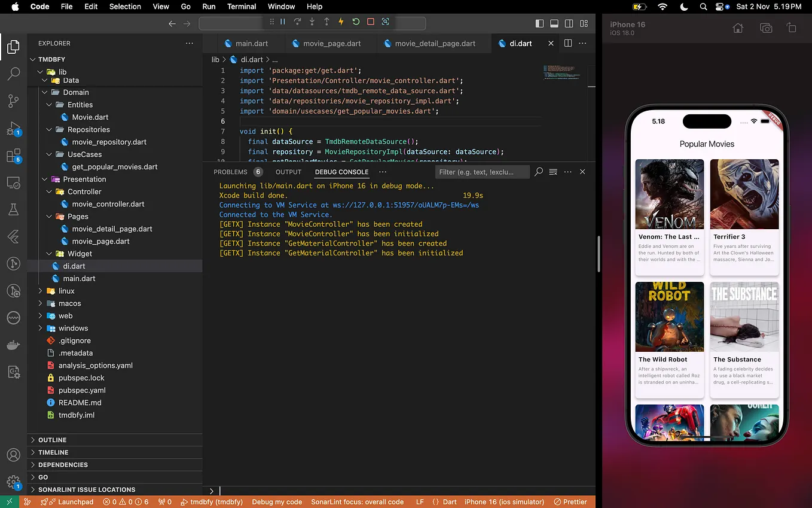Expand the OUTLINE section
The height and width of the screenshot is (508, 812).
point(54,440)
